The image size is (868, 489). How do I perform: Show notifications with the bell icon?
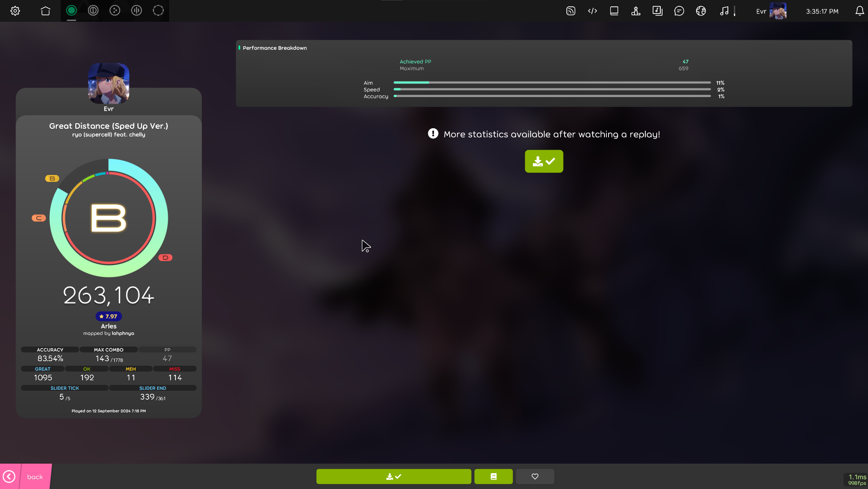coord(859,11)
